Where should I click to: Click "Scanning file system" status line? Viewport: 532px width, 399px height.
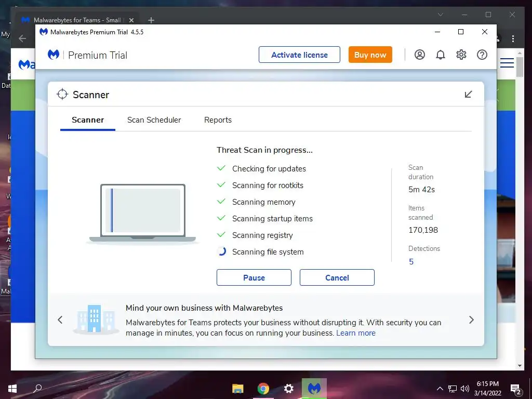pyautogui.click(x=268, y=252)
